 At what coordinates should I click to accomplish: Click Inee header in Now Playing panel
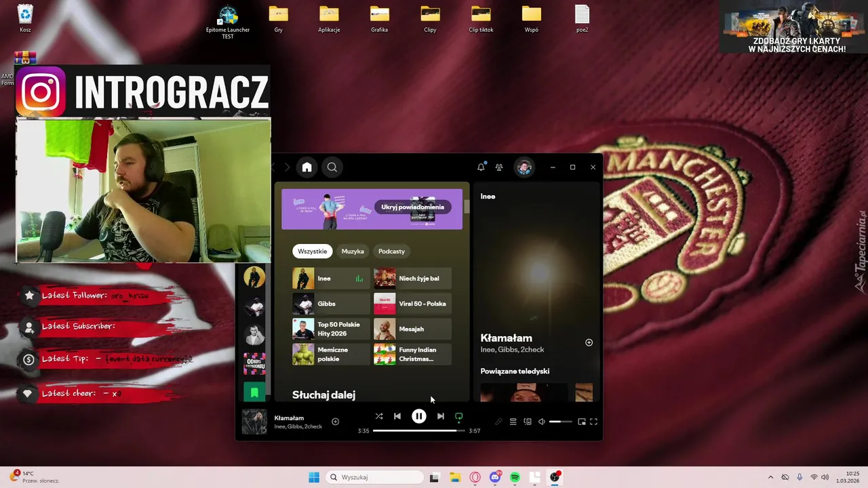point(488,197)
